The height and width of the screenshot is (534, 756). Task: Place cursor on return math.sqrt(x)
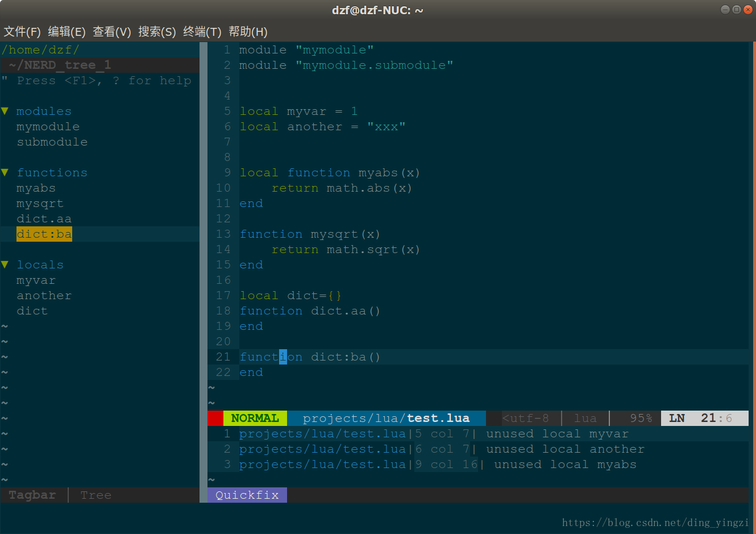point(346,250)
